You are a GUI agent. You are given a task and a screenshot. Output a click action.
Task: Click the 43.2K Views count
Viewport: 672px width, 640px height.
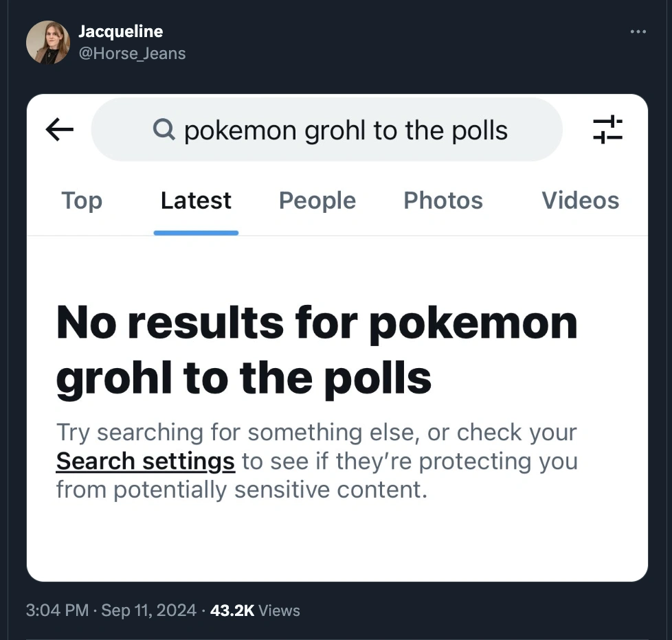255,610
